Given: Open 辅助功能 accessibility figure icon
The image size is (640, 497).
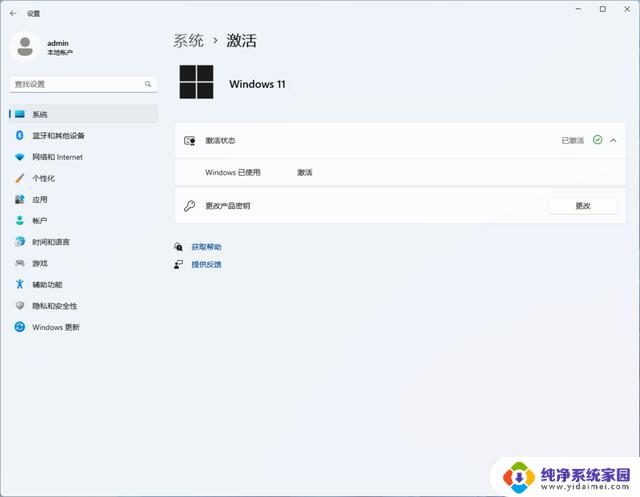Looking at the screenshot, I should point(20,284).
